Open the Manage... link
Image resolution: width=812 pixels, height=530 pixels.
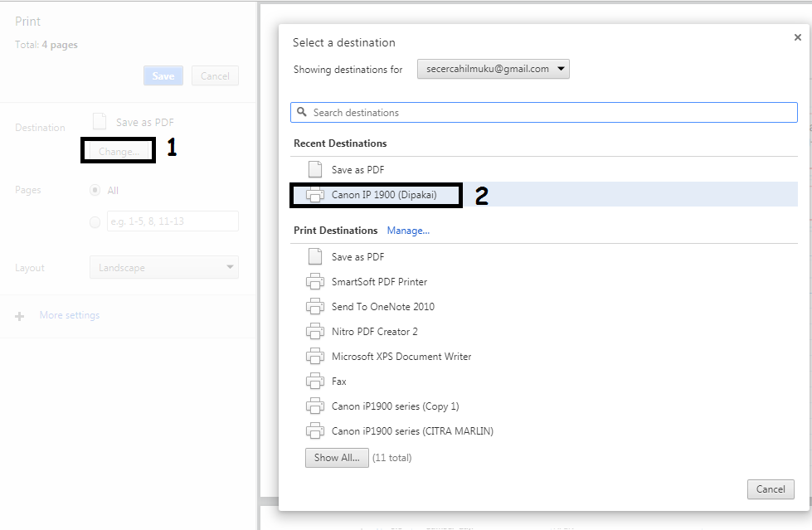[x=408, y=231]
